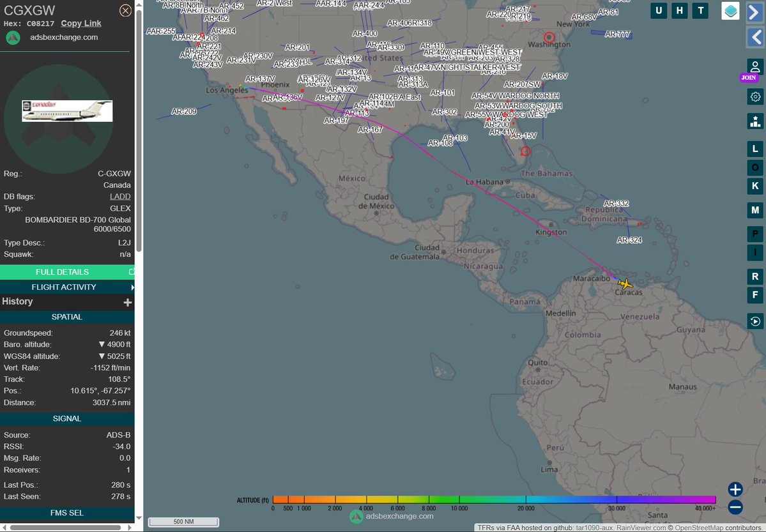Zoom in using the plus button
This screenshot has height=532, width=766.
tap(734, 489)
